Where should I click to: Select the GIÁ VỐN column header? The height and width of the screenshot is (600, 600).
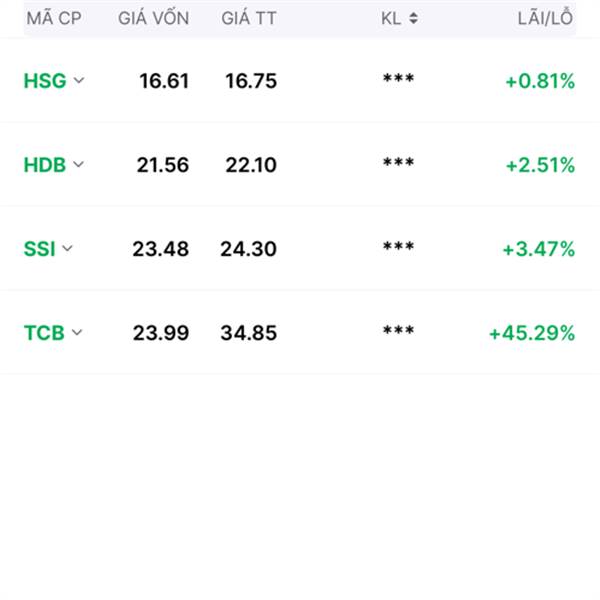[153, 18]
